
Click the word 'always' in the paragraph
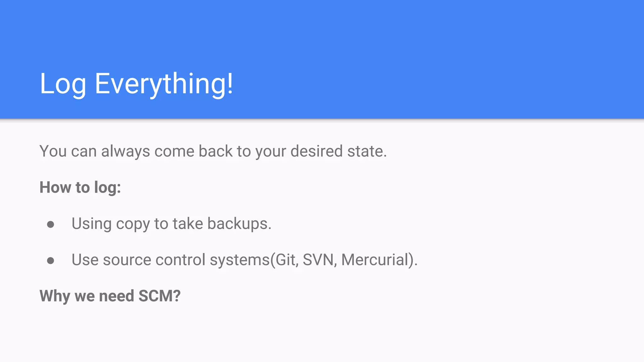point(125,151)
